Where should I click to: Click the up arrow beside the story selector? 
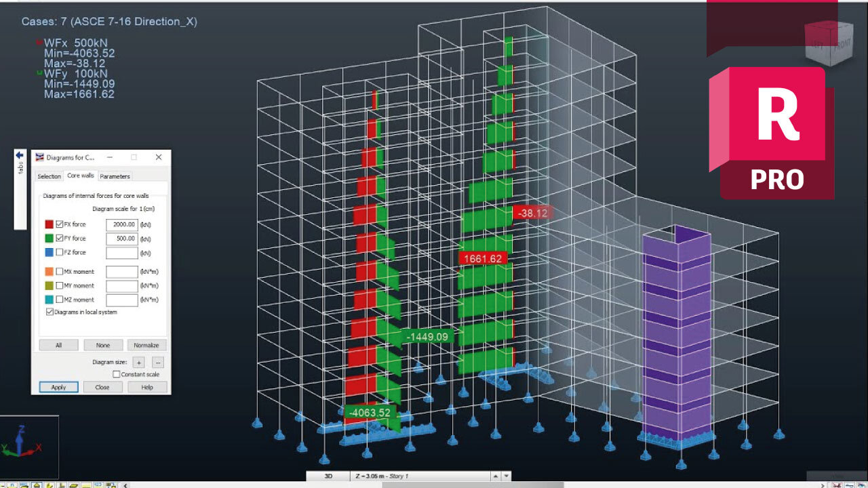(494, 476)
